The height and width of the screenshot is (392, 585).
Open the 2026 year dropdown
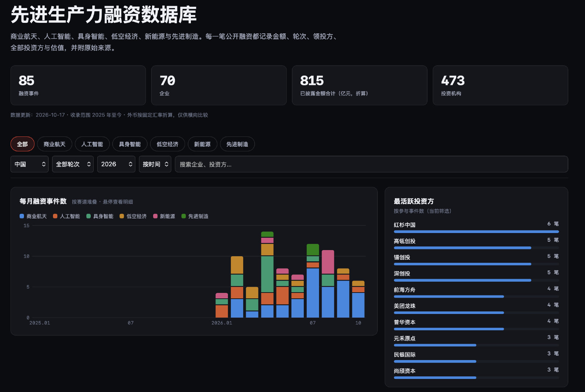click(116, 164)
